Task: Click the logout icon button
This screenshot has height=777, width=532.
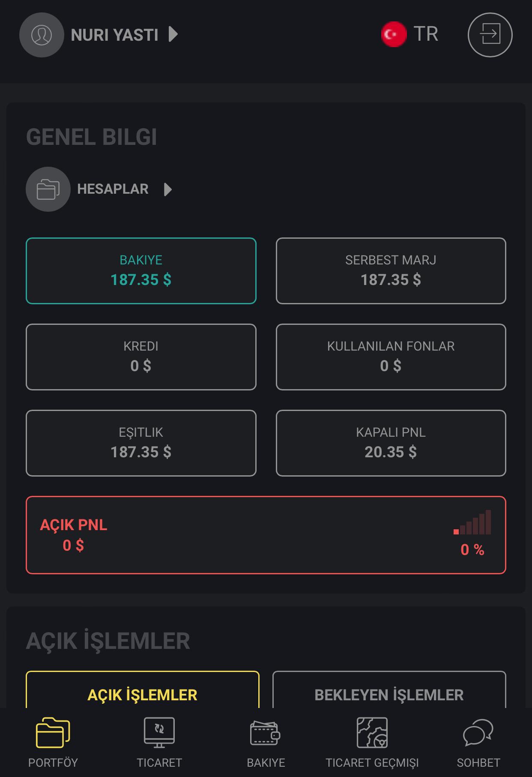Action: 490,35
